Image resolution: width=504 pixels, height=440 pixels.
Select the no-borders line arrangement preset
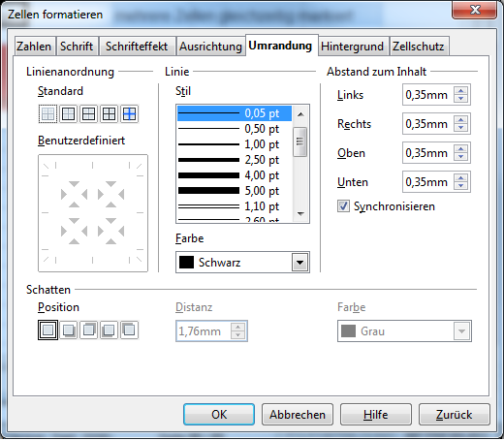point(47,114)
